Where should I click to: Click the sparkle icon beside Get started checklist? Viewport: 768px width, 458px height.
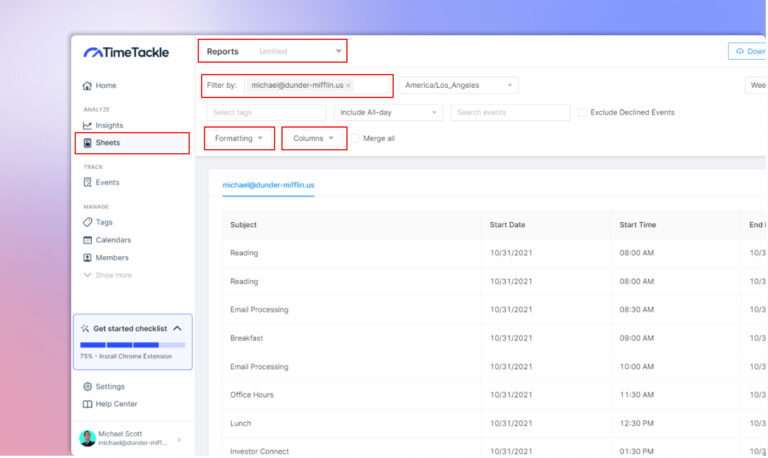(x=85, y=328)
